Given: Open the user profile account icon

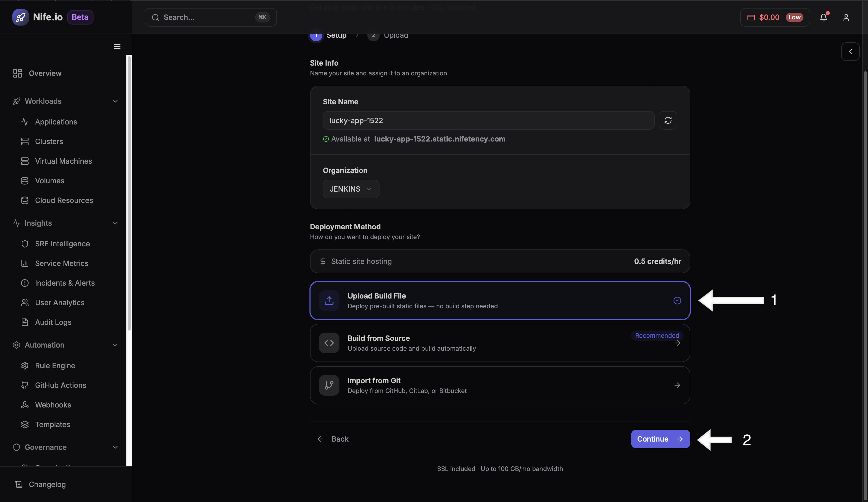Looking at the screenshot, I should tap(846, 17).
